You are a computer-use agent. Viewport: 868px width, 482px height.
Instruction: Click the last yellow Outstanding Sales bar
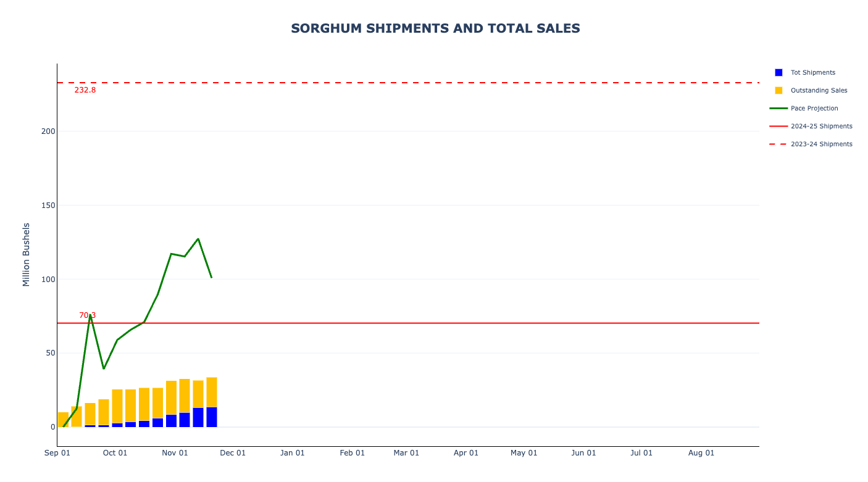click(x=212, y=392)
